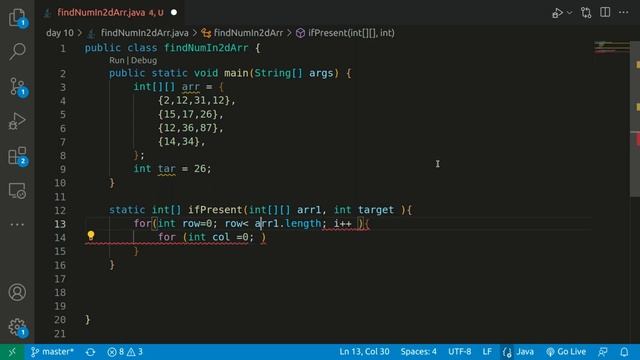Open the Manage settings gear
Viewport: 640px width, 360px height.
coord(17,327)
